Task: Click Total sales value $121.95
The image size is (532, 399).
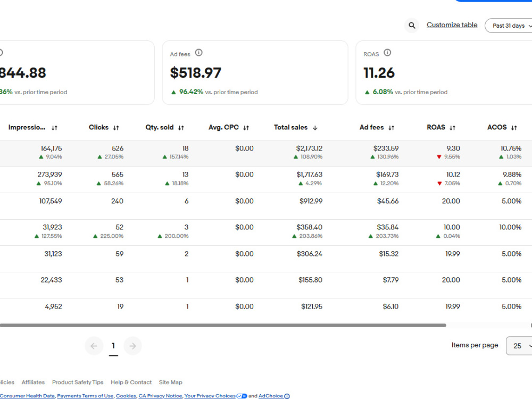Action: (x=312, y=307)
